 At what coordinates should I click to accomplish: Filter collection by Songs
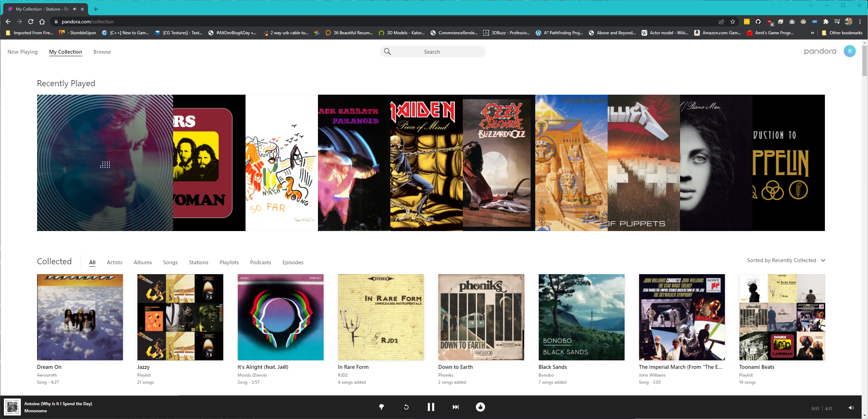point(170,262)
